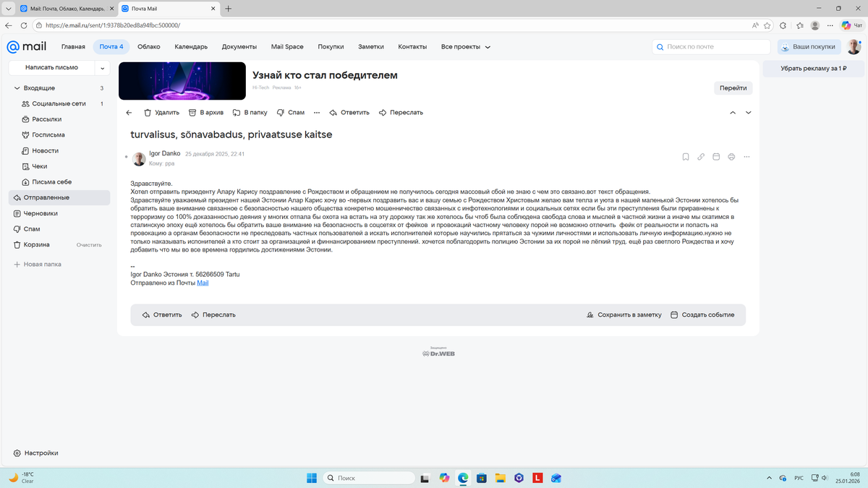
Task: Archive the email with В архив
Action: [205, 113]
